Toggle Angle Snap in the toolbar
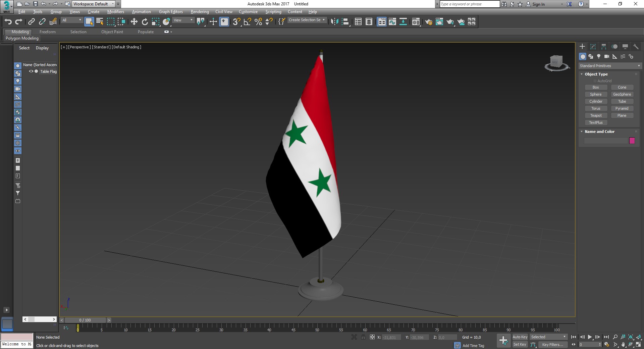The image size is (644, 349). pyautogui.click(x=248, y=22)
